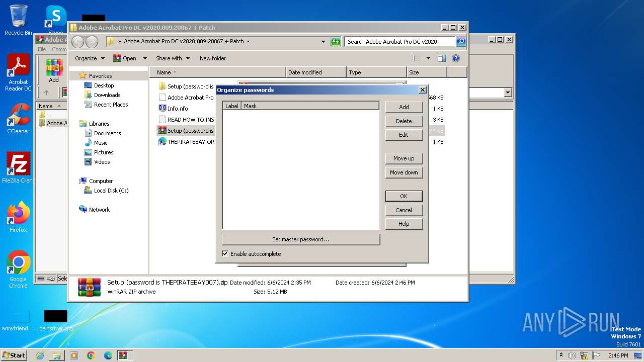
Task: Click WinRAR Add toolbar icon
Action: [x=54, y=71]
